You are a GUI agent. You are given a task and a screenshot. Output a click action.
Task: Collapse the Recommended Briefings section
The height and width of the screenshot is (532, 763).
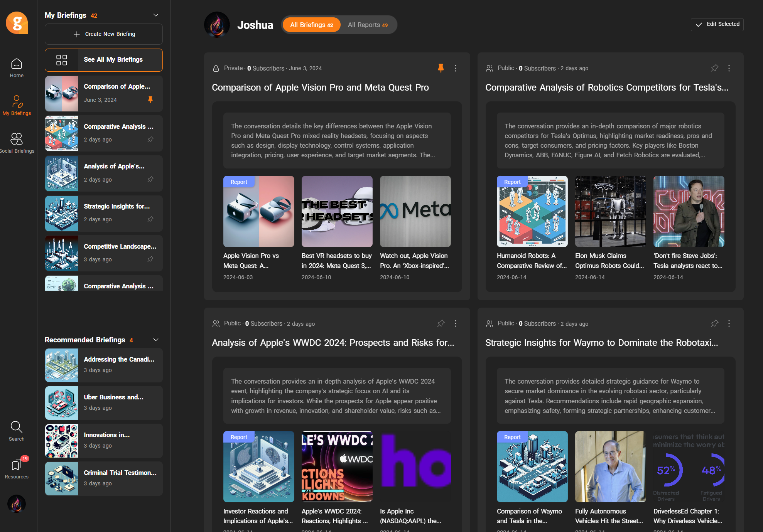click(156, 340)
